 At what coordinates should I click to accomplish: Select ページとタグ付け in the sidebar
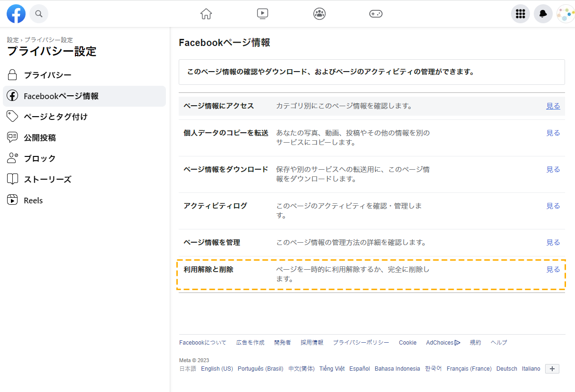pos(84,117)
